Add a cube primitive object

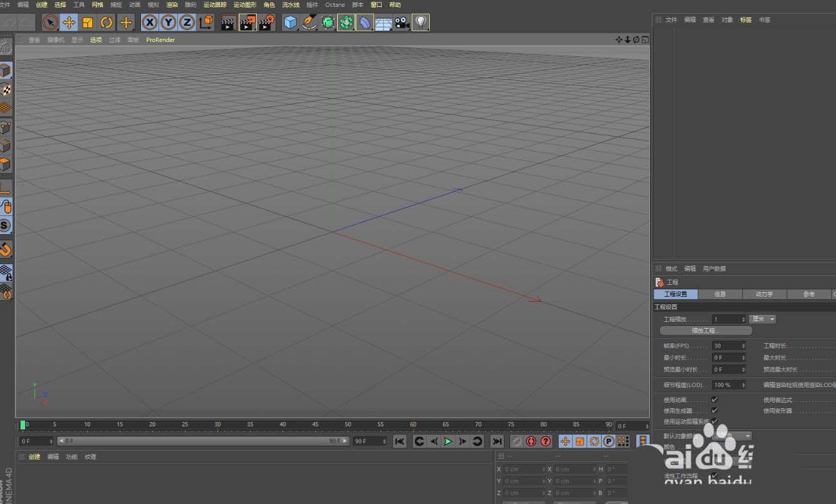tap(290, 23)
